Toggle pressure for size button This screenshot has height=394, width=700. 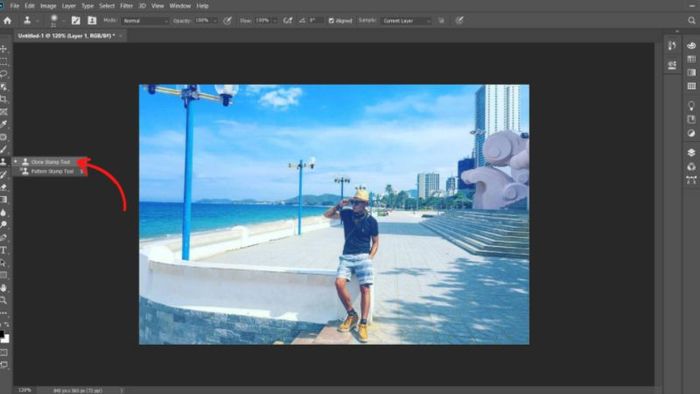459,21
